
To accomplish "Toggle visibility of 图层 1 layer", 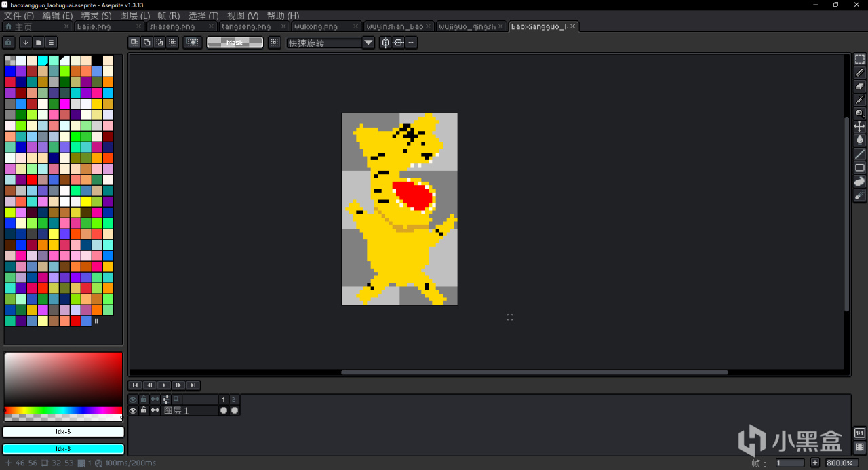I will pos(133,410).
